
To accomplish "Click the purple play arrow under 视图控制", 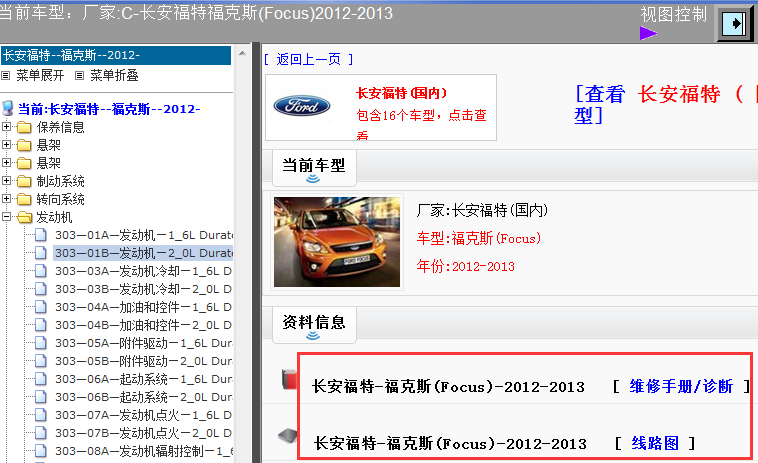I will pyautogui.click(x=648, y=33).
